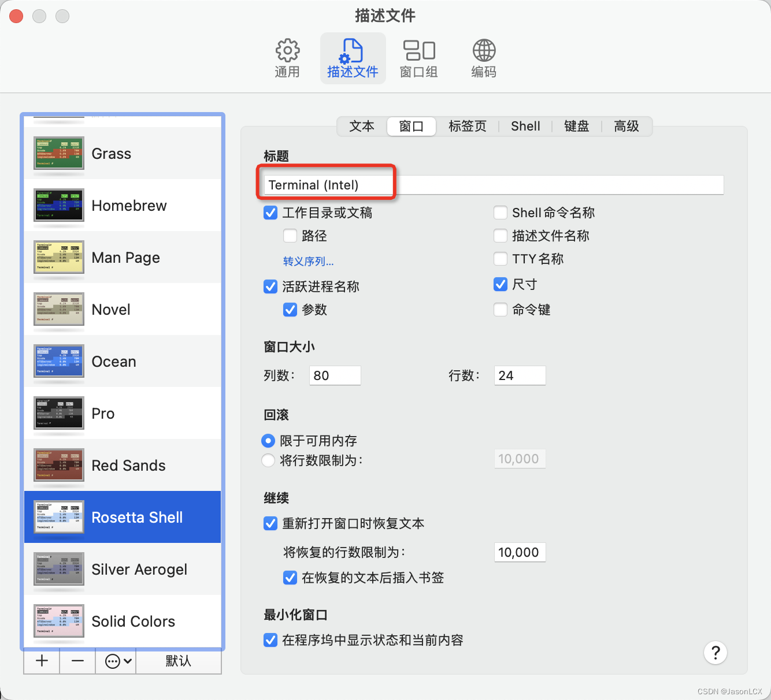Click the 转义序列 link
This screenshot has width=771, height=700.
(x=307, y=261)
